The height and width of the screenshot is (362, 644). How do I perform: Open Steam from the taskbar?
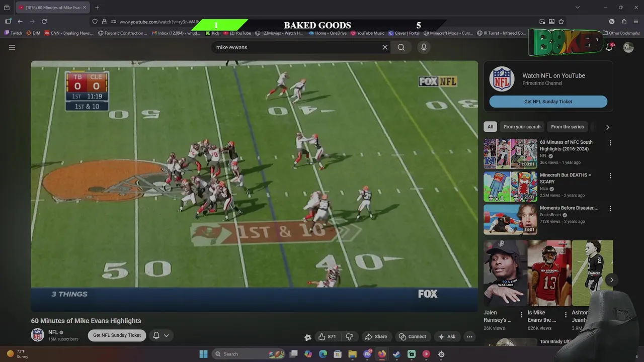point(396,354)
